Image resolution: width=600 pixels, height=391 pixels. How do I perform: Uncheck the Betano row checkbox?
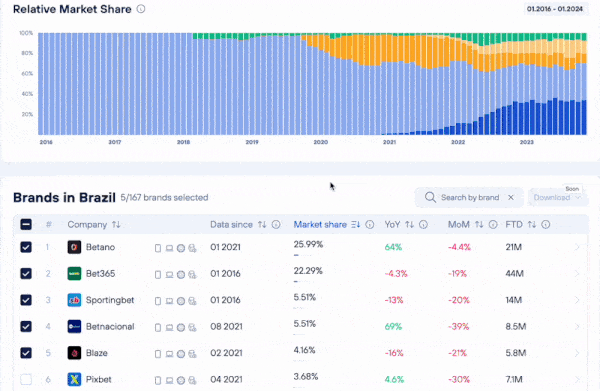26,247
